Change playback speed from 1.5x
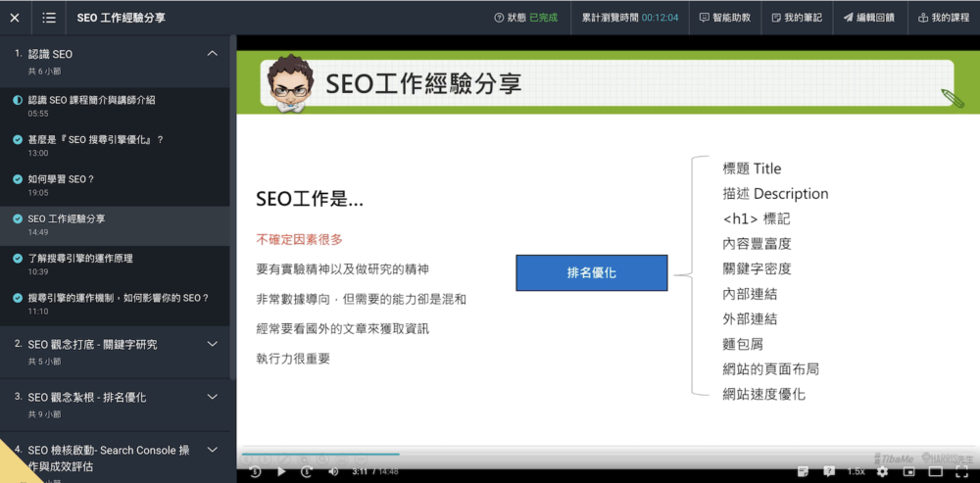This screenshot has width=980, height=483. [x=856, y=471]
